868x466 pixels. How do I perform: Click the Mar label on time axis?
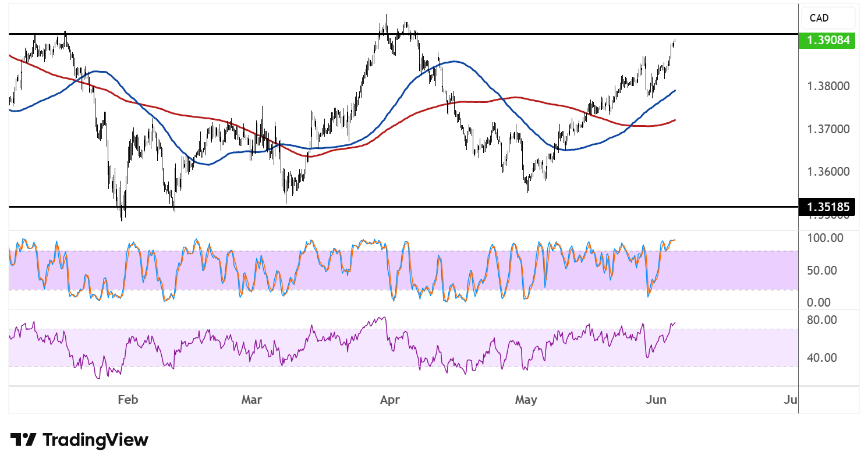click(x=251, y=400)
